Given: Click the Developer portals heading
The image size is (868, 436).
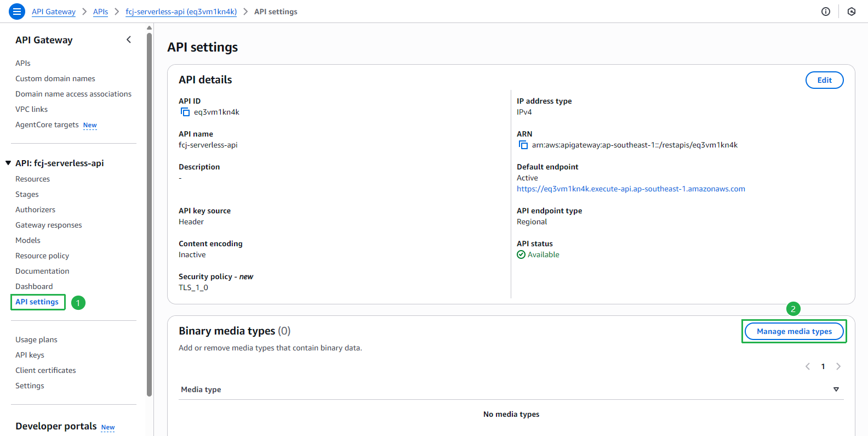Looking at the screenshot, I should (x=56, y=426).
